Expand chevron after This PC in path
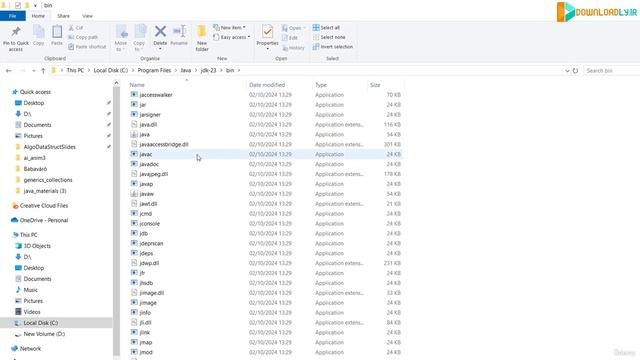640x360 pixels. pos(89,71)
